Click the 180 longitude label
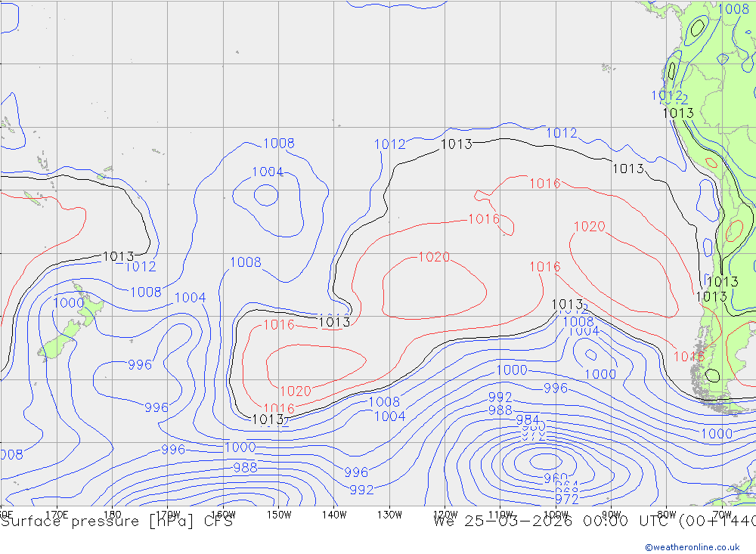Image resolution: width=756 pixels, height=554 pixels. coord(113,515)
